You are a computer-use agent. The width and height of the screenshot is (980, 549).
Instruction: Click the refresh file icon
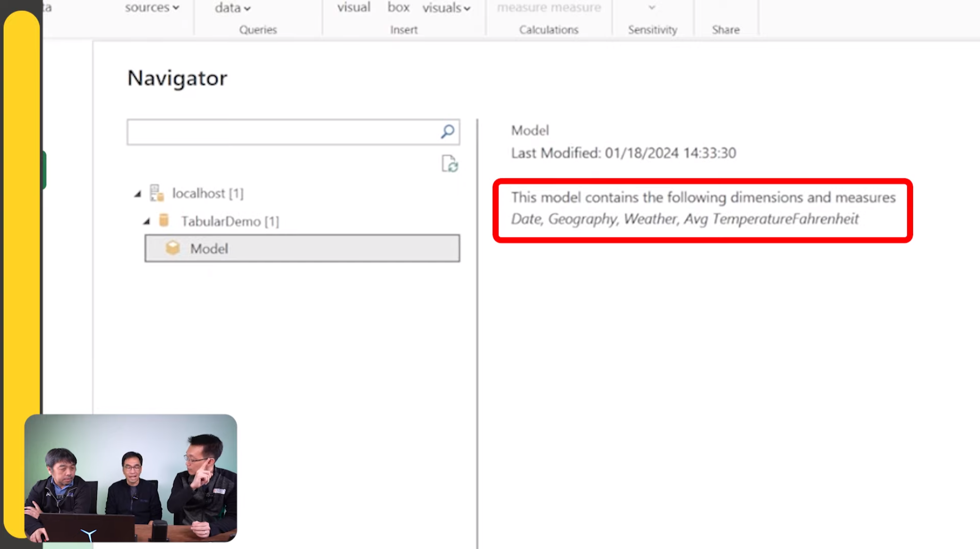[449, 164]
